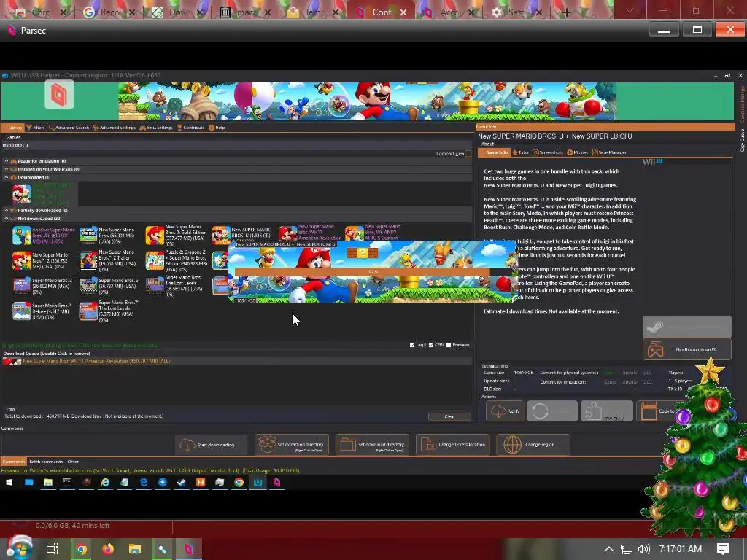The height and width of the screenshot is (560, 747).
Task: Click Play this game on PC
Action: pyautogui.click(x=687, y=349)
